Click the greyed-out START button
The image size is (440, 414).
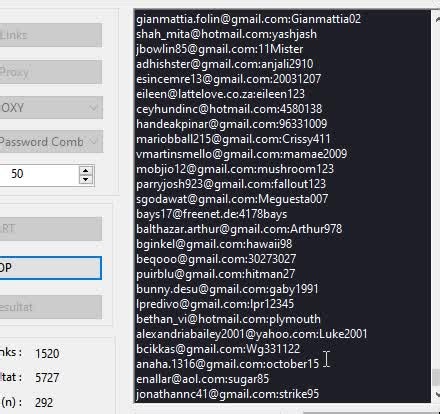51,229
